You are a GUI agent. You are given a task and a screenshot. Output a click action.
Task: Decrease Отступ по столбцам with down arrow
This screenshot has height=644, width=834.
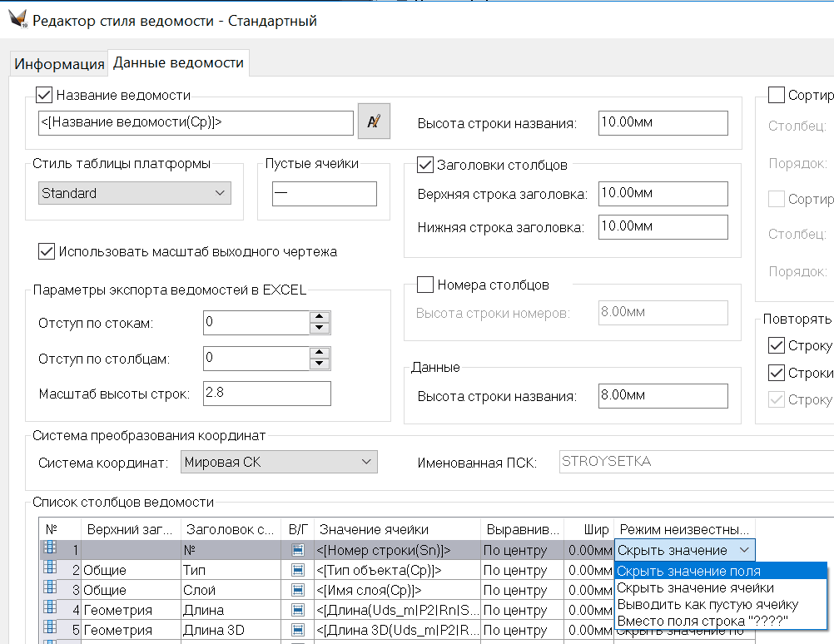tap(319, 364)
